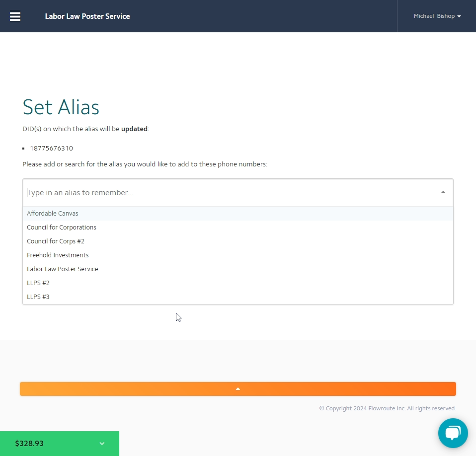
Task: Click the white up arrow on orange bar
Action: pyautogui.click(x=238, y=389)
